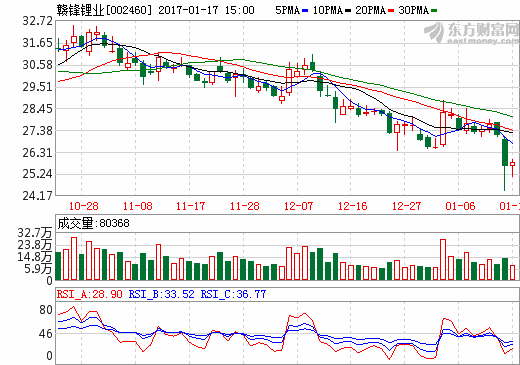Select the 10PMA legend label

(x=328, y=11)
